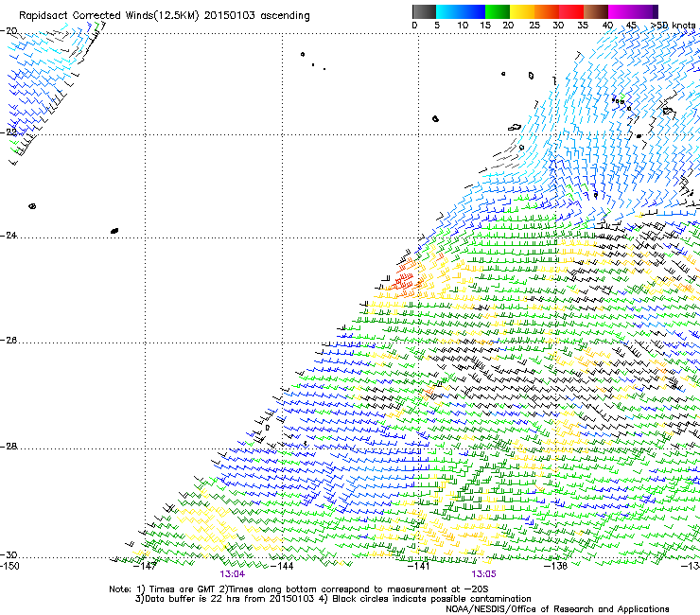
Task: Click the "-138" longitude axis label
Action: (x=556, y=566)
